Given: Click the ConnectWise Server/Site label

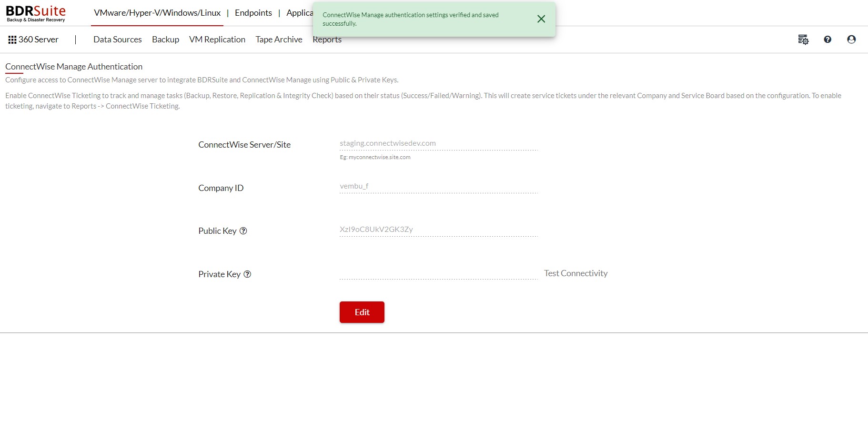Looking at the screenshot, I should pos(244,145).
